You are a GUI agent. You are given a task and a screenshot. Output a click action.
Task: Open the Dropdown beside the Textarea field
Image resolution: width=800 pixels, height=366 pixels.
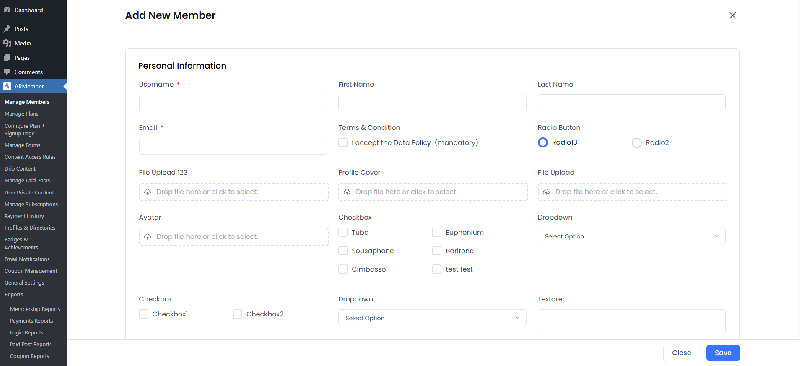click(x=432, y=318)
